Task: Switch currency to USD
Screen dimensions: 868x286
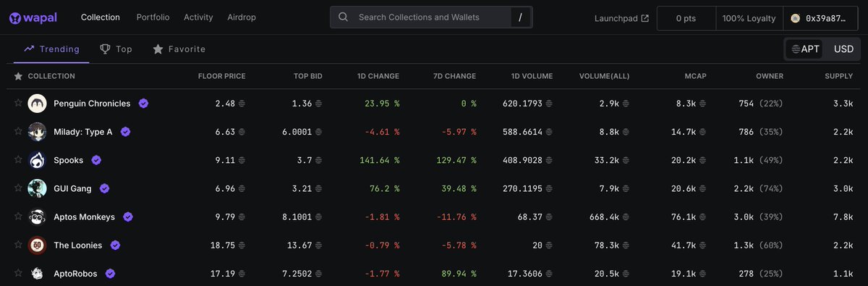Action: coord(843,49)
